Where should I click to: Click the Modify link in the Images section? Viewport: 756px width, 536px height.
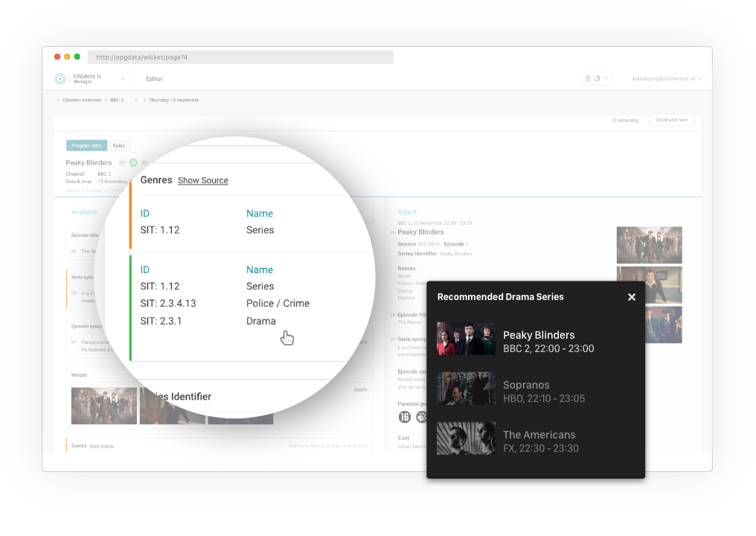tap(360, 389)
